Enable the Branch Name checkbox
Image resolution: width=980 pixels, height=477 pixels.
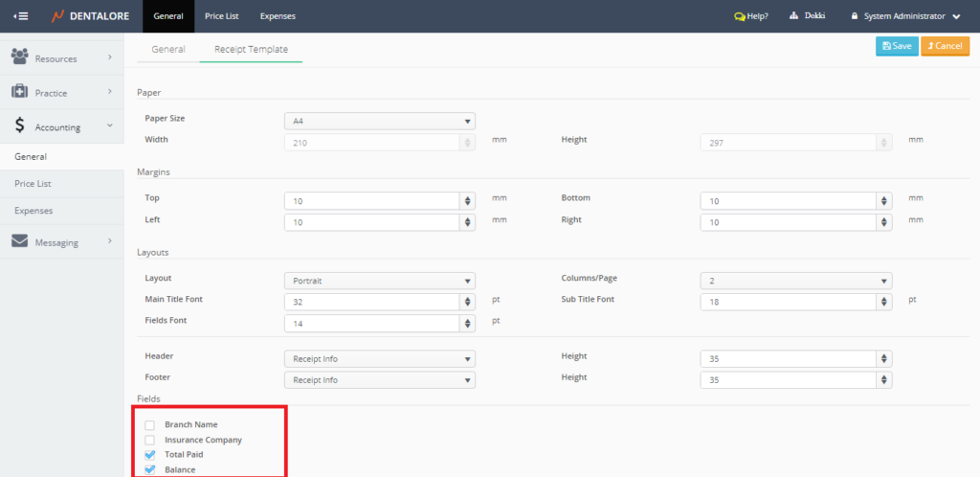tap(149, 424)
